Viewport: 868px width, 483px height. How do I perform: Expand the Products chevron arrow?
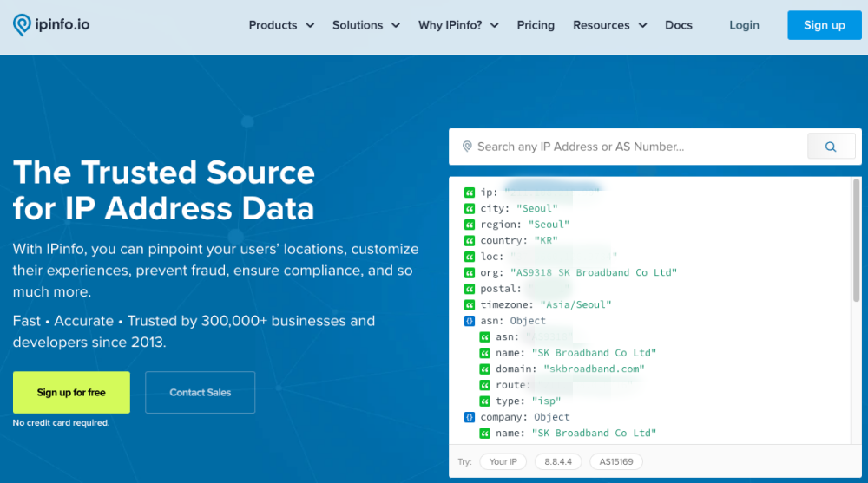click(x=310, y=25)
